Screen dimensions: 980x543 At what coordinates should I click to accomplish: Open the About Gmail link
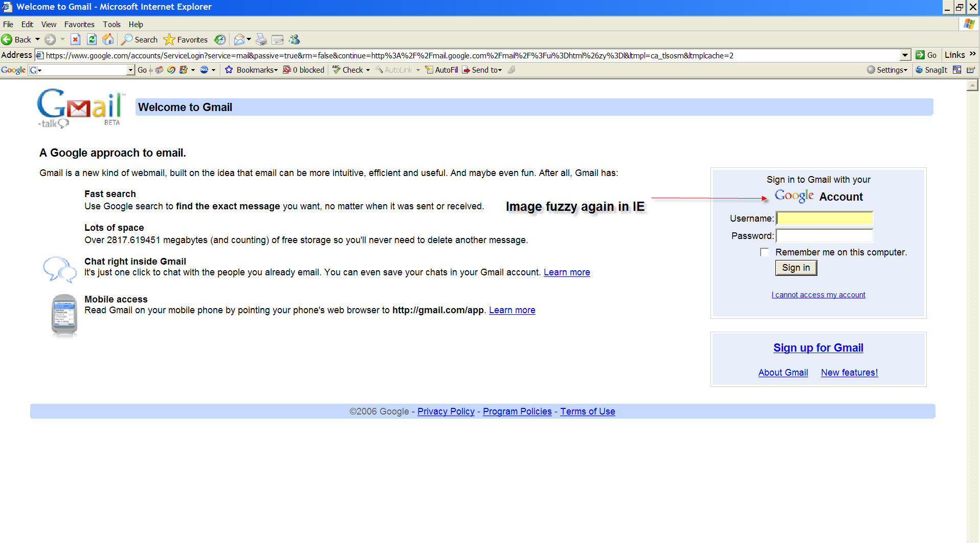pyautogui.click(x=783, y=373)
